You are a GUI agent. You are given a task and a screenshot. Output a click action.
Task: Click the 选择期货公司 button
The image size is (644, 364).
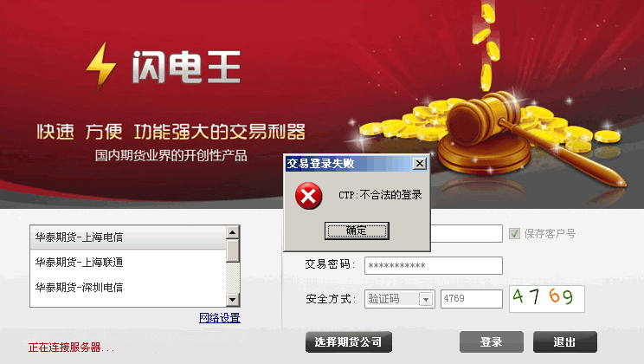pos(349,341)
